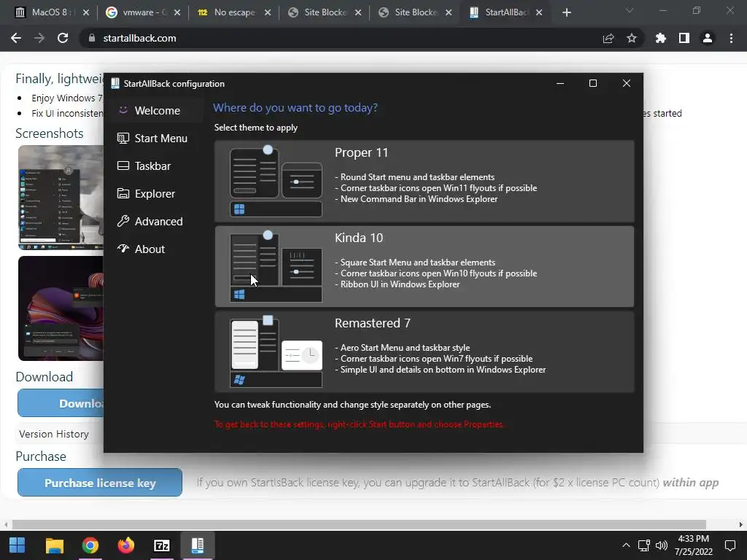747x560 pixels.
Task: Close the vmware browser tab
Action: point(177,13)
